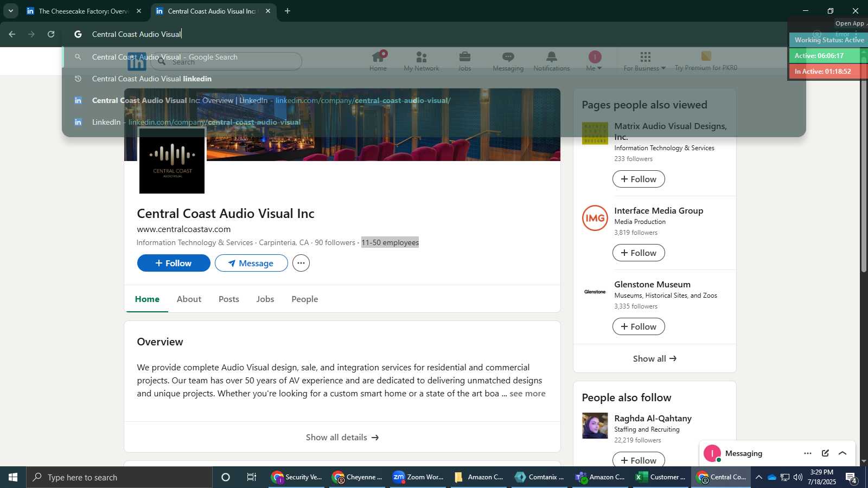Follow Central Coast Audio Visual Inc
Viewport: 868px width, 488px height.
174,263
